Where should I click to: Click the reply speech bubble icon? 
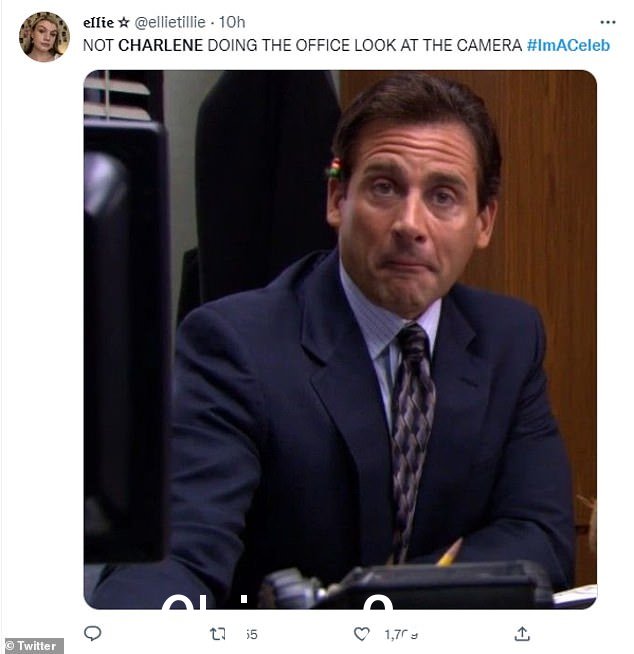pos(93,633)
